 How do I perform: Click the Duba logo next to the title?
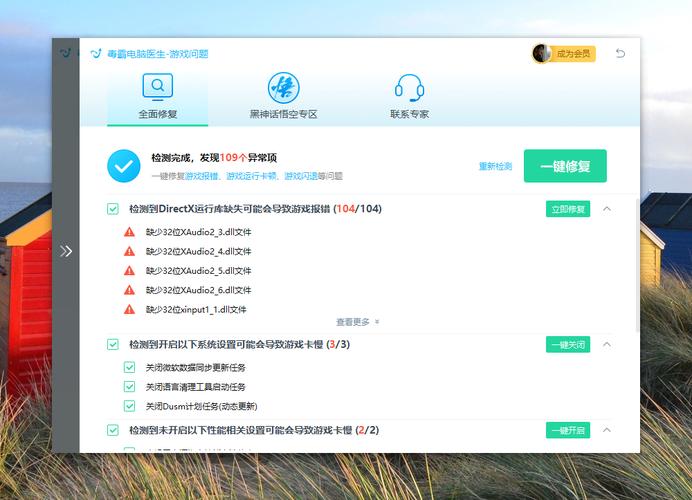coord(96,54)
